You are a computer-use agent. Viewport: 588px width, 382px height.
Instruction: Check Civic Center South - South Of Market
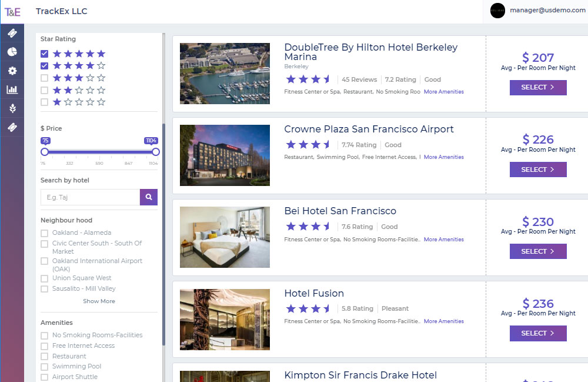tap(44, 244)
